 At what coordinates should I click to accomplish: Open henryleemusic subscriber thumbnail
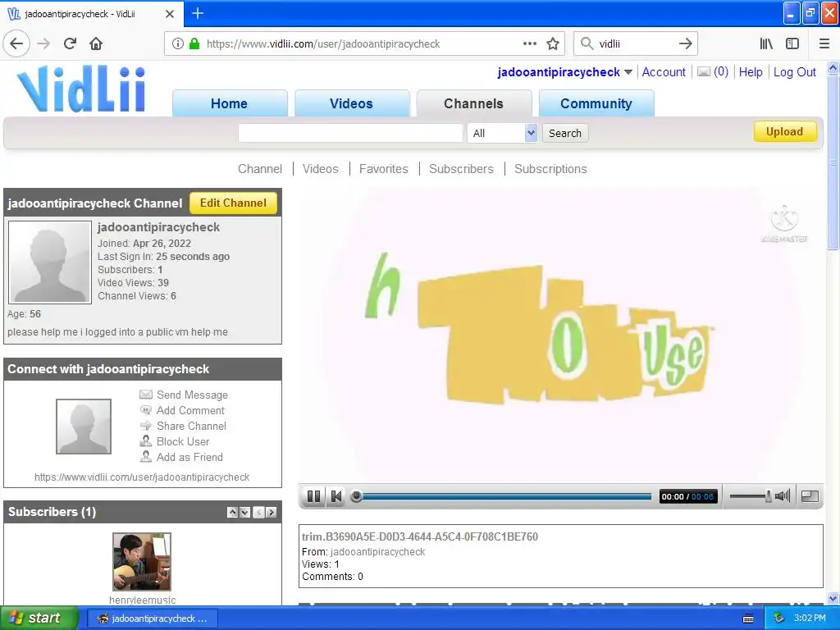[x=142, y=561]
